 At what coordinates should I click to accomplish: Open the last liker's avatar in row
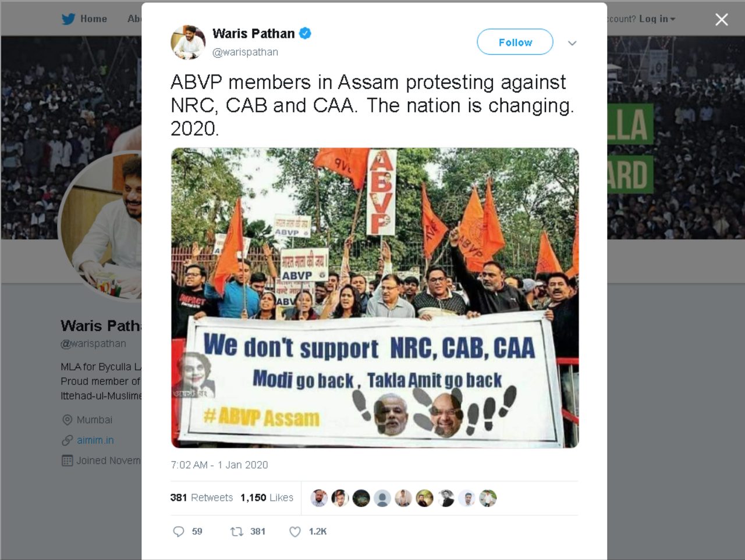point(488,498)
